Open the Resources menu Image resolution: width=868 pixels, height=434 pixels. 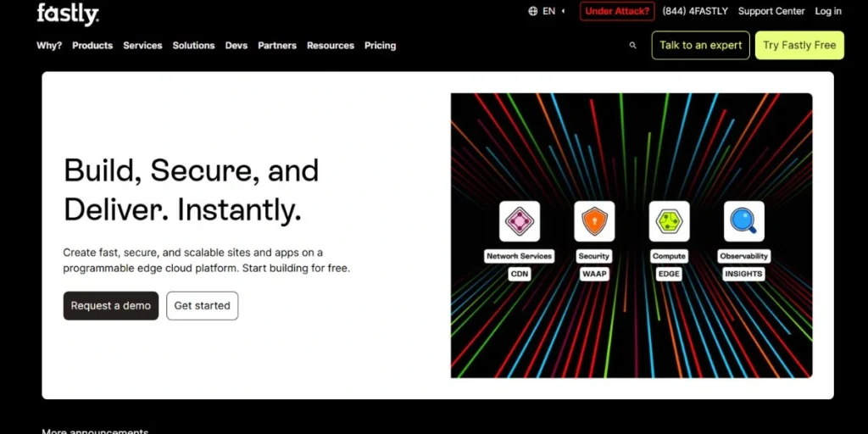click(331, 46)
